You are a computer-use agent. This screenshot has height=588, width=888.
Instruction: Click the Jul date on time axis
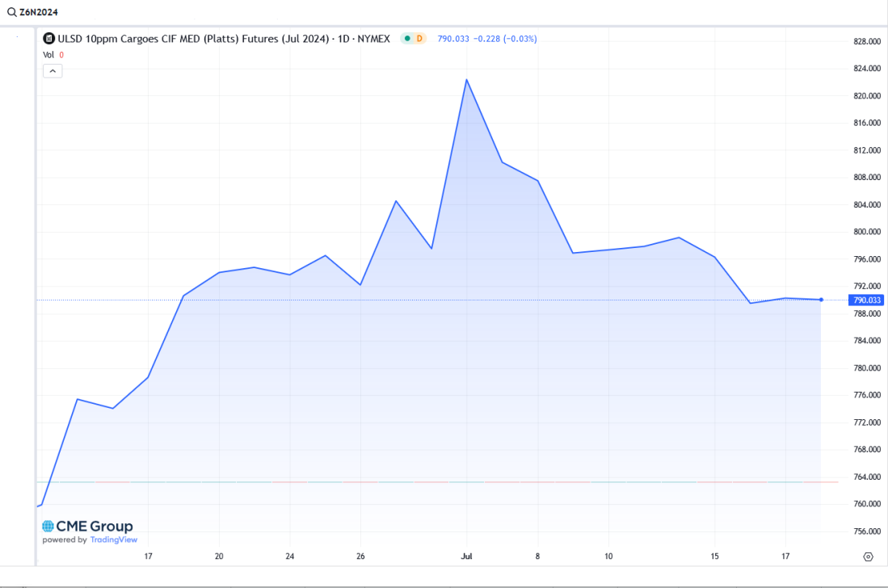(466, 556)
